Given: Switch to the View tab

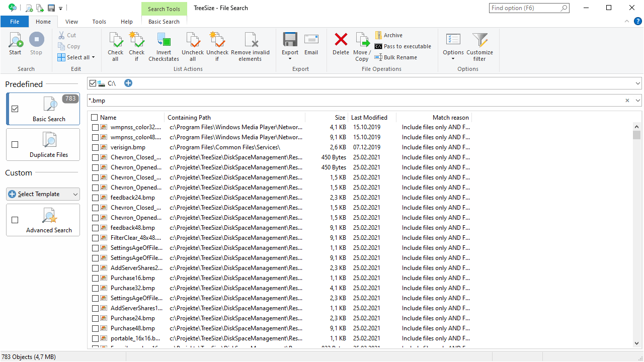Looking at the screenshot, I should click(72, 22).
